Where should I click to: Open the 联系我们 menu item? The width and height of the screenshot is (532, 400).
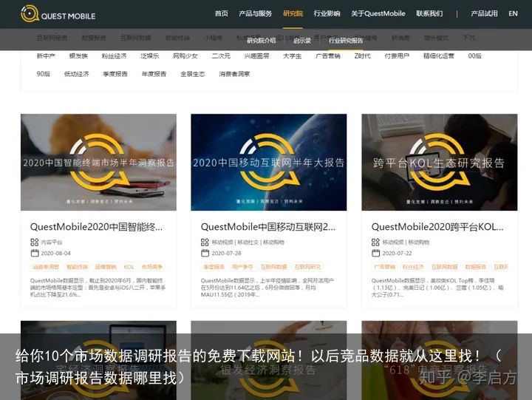pos(429,13)
